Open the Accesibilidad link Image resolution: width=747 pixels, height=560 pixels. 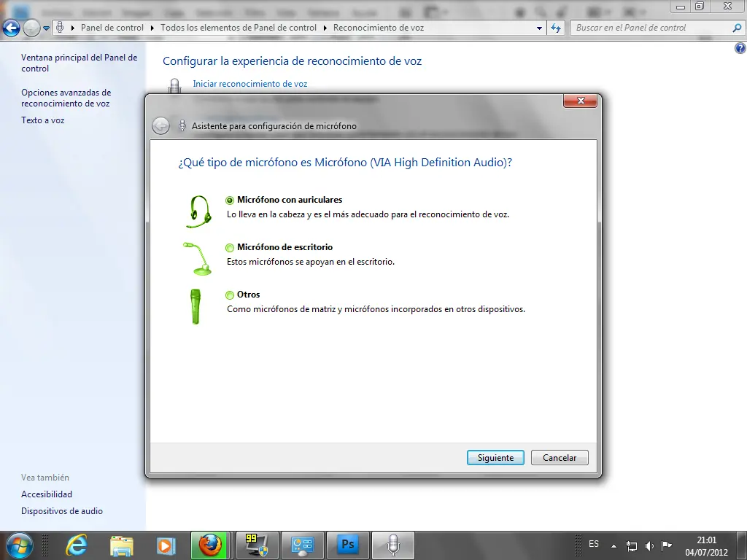click(46, 494)
